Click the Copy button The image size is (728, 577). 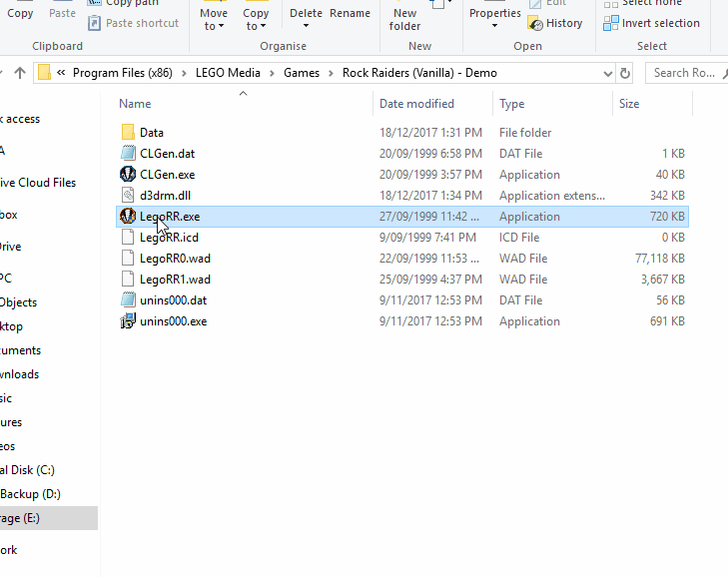(x=20, y=13)
